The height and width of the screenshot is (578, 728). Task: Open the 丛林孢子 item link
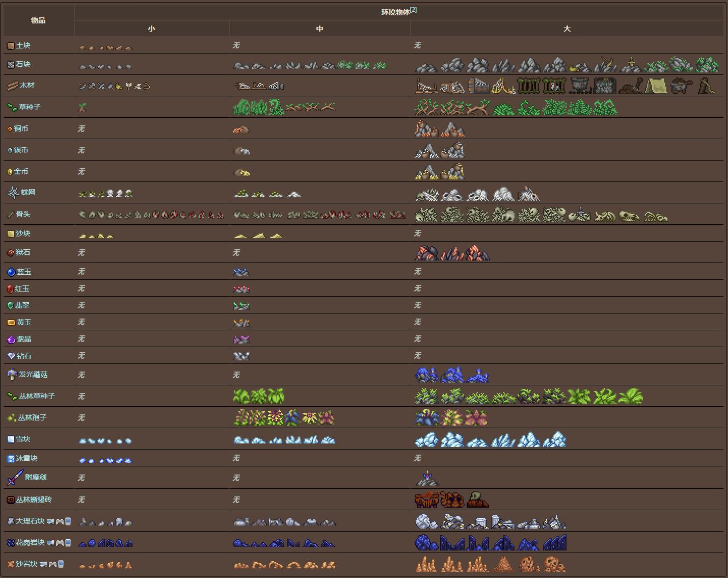tap(32, 417)
